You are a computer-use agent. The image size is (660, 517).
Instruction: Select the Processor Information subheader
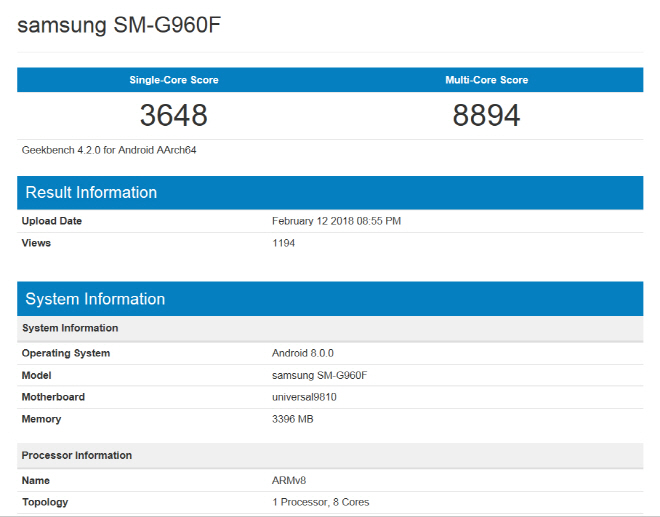(x=330, y=455)
